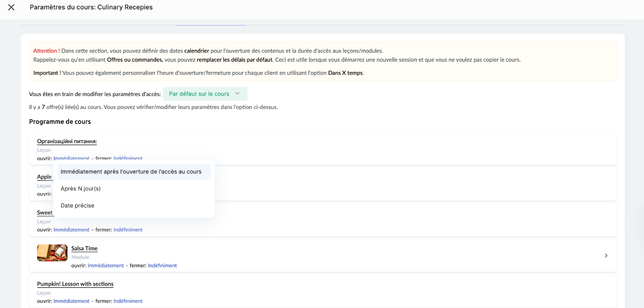Image resolution: width=644 pixels, height=308 pixels.
Task: Pick the "Date précise" menu option
Action: [77, 206]
